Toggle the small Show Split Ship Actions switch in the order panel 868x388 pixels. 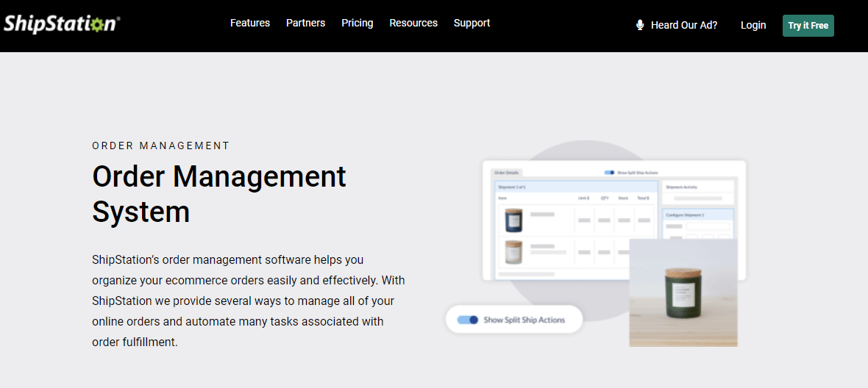[x=609, y=173]
